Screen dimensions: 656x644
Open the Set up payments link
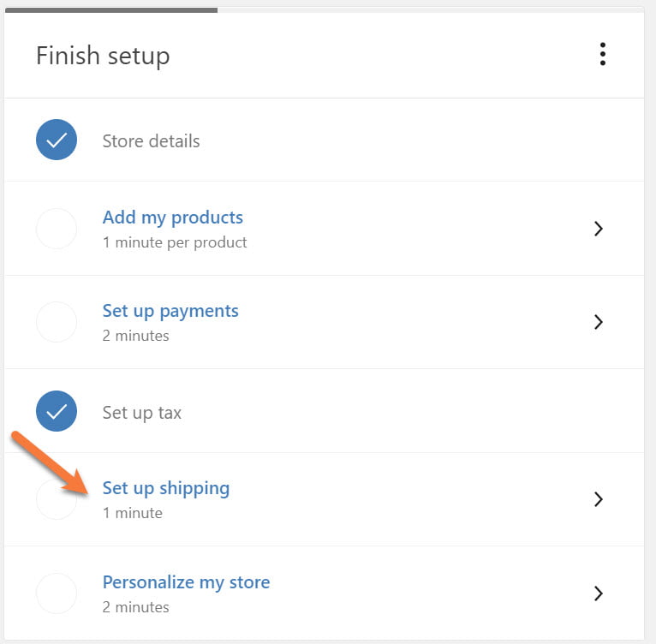point(170,311)
